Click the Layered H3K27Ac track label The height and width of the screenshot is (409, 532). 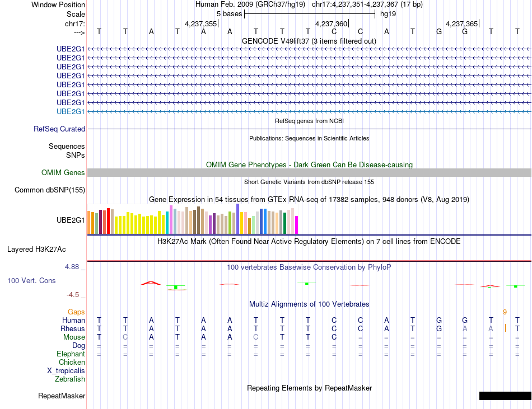(36, 250)
